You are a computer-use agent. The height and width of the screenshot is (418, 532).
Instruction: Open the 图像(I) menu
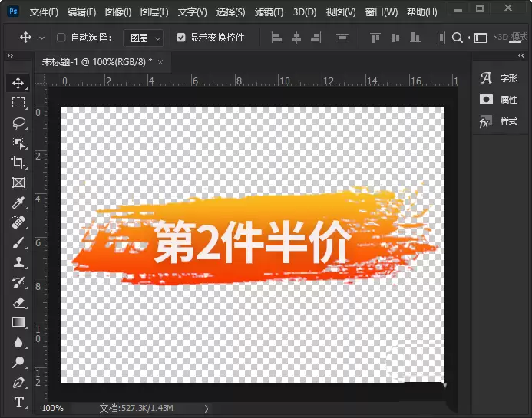point(118,12)
